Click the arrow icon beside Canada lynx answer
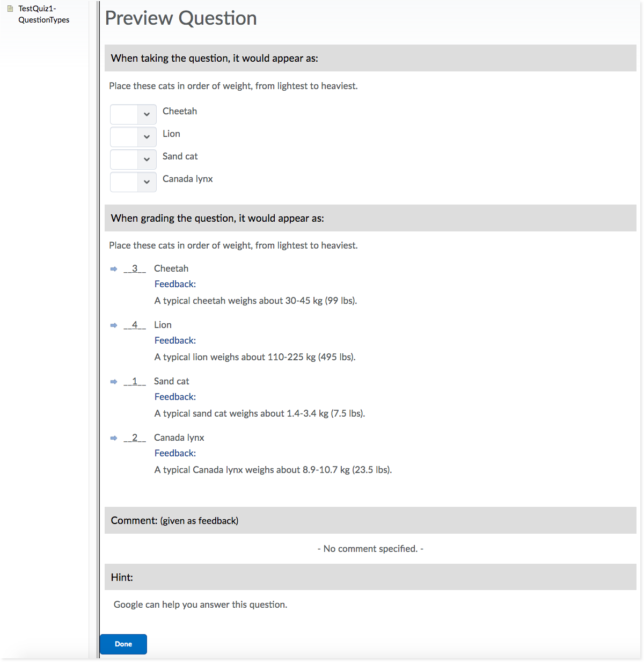644x662 pixels. (x=114, y=438)
